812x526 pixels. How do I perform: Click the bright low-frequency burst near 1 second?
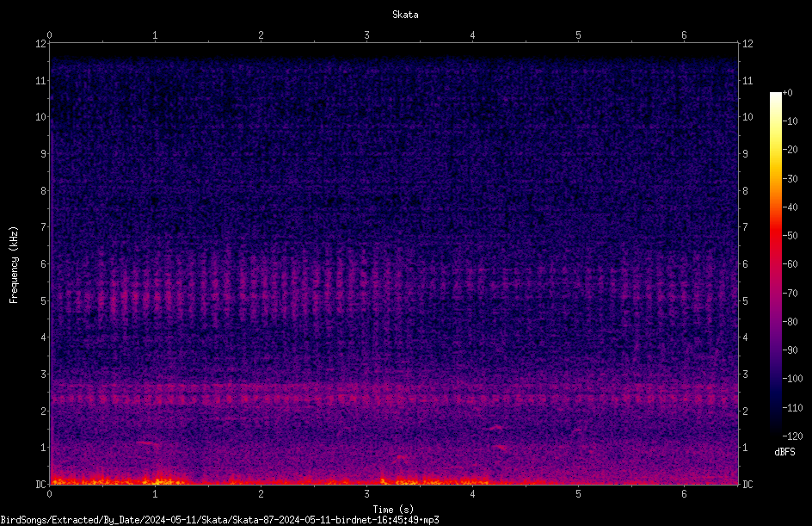click(x=161, y=480)
